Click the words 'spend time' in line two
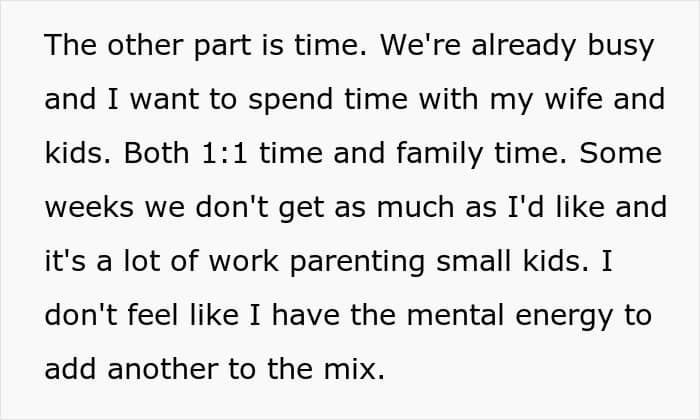The height and width of the screenshot is (420, 700). tap(328, 100)
